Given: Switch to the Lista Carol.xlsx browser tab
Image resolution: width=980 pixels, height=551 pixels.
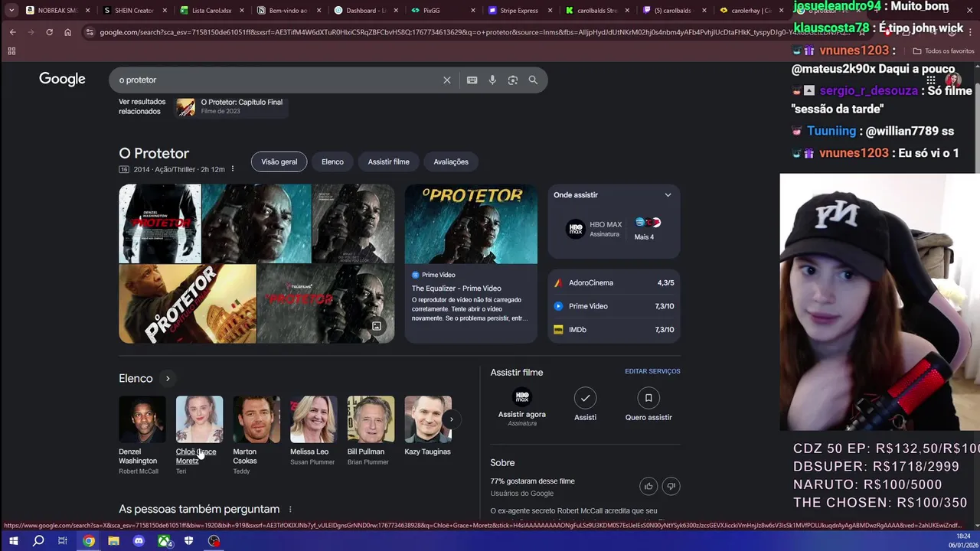Looking at the screenshot, I should [211, 11].
